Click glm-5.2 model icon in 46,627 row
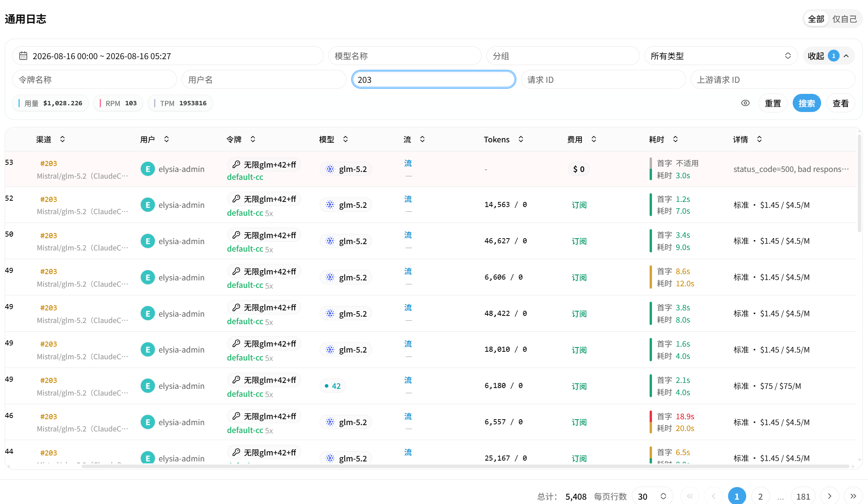The image size is (868, 504). (x=330, y=241)
